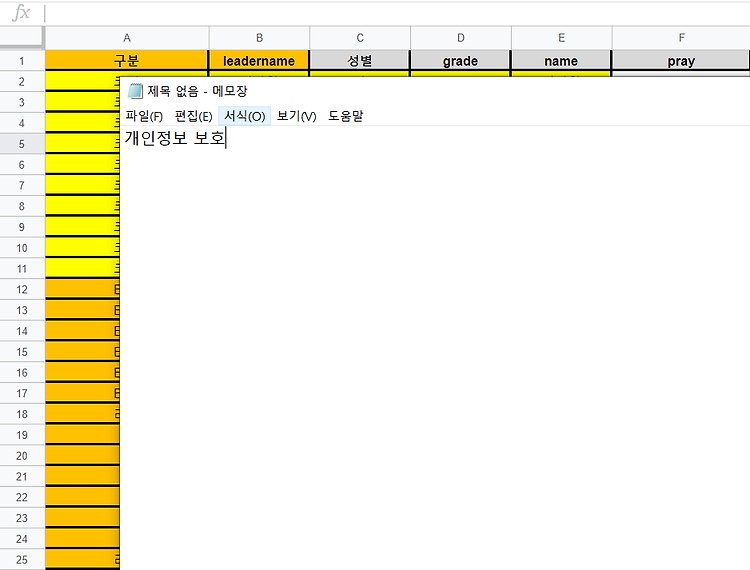Click the Notepad text line 개인정보 보호
Screen dimensions: 750x570
click(175, 138)
